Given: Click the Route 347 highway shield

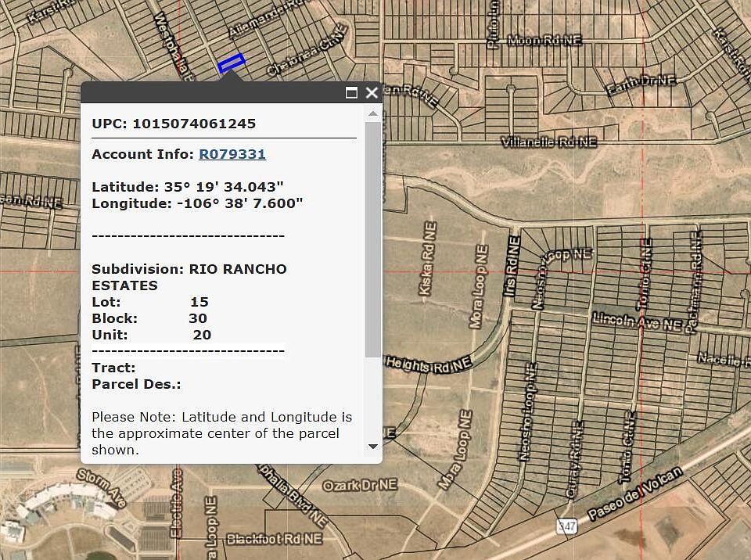Looking at the screenshot, I should (x=567, y=526).
